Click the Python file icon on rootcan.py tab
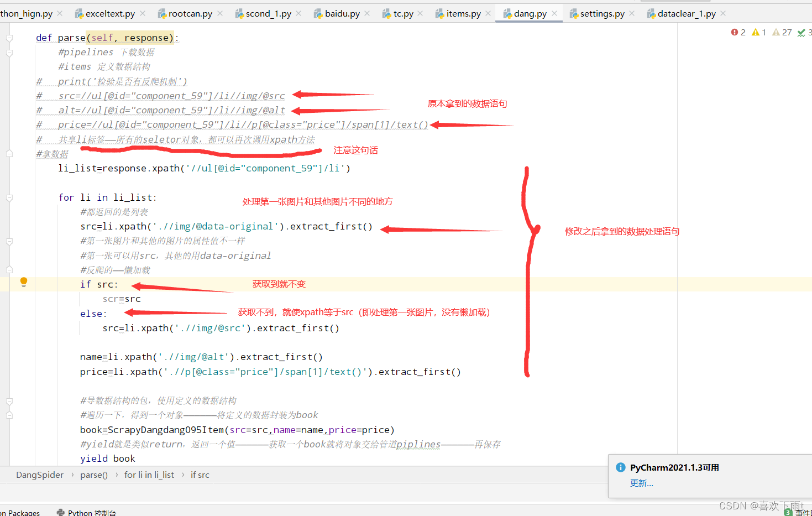Viewport: 812px width, 516px height. [x=162, y=13]
